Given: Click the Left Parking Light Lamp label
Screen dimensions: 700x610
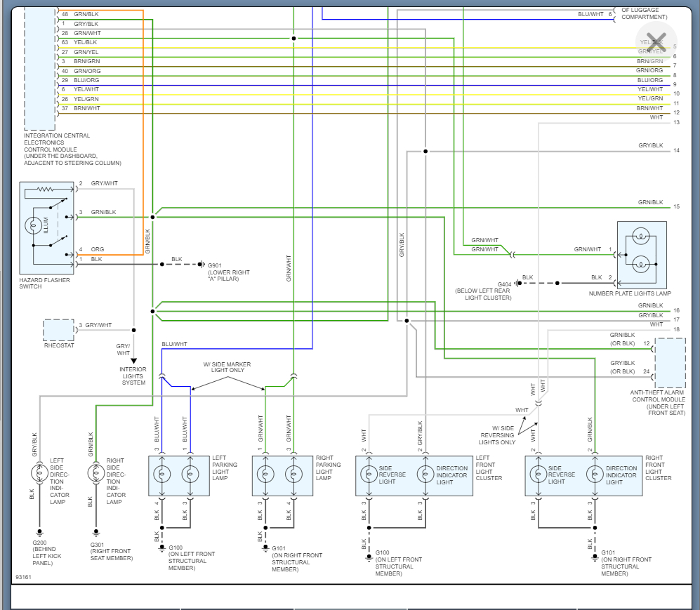Looking at the screenshot, I should [225, 468].
